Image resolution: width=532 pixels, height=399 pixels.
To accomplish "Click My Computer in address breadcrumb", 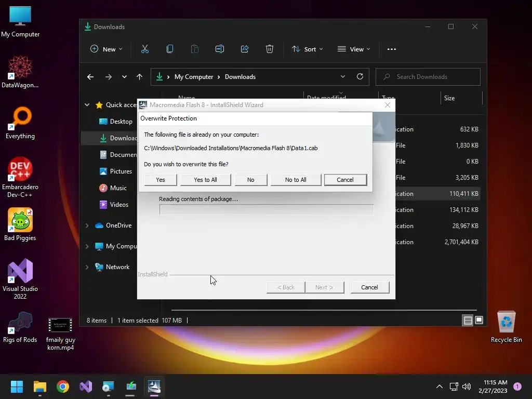I will pyautogui.click(x=194, y=77).
